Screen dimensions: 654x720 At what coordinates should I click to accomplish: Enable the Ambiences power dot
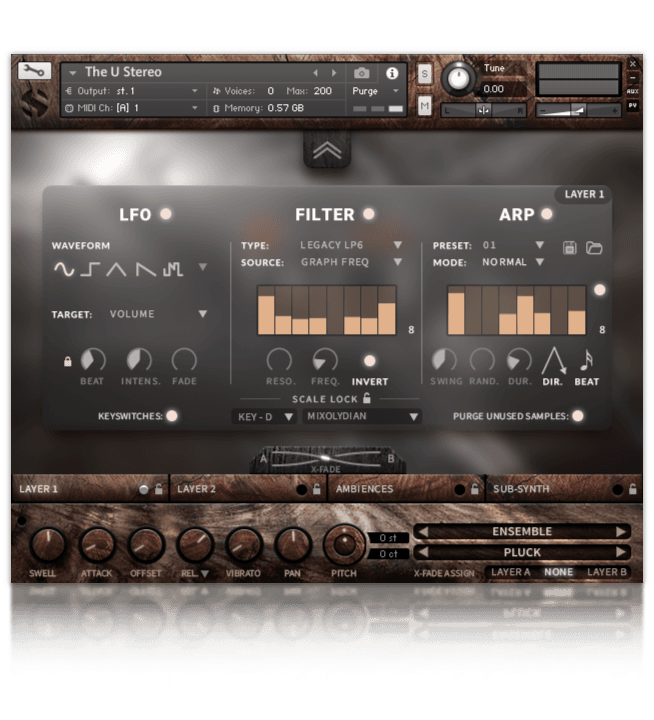click(459, 490)
